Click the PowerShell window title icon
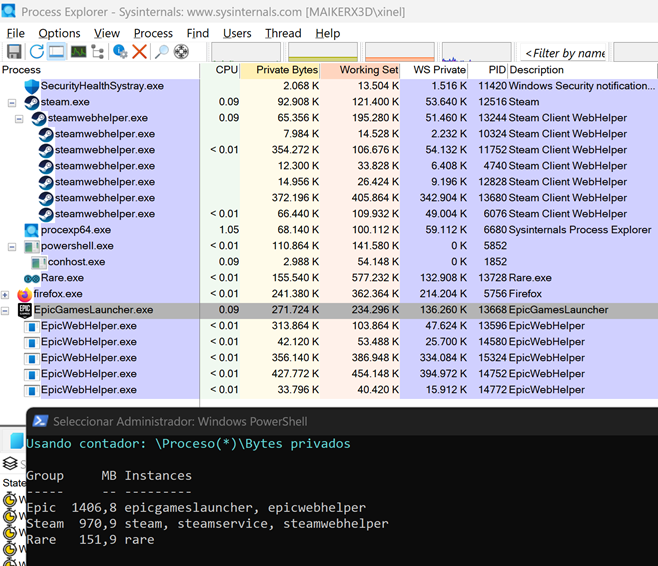 [40, 420]
